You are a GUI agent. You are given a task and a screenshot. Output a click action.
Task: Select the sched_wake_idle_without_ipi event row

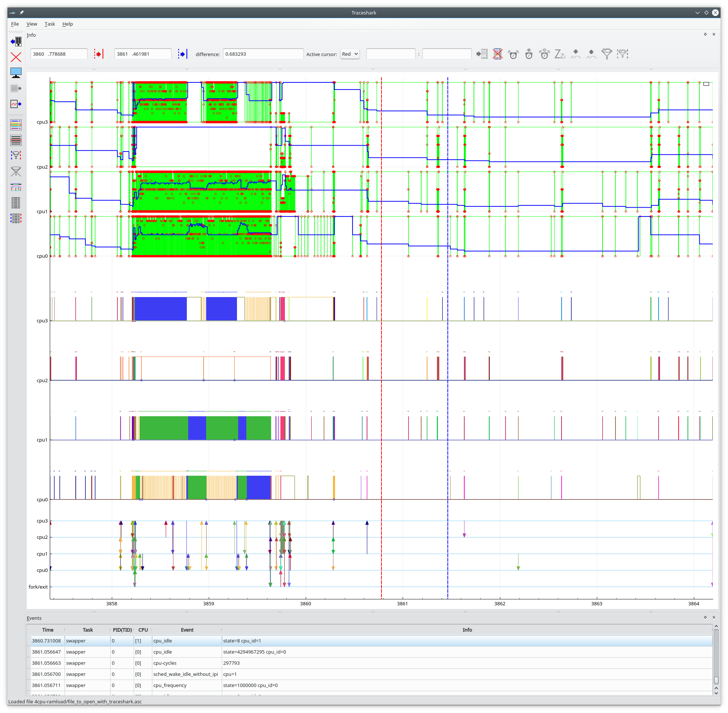click(x=185, y=674)
